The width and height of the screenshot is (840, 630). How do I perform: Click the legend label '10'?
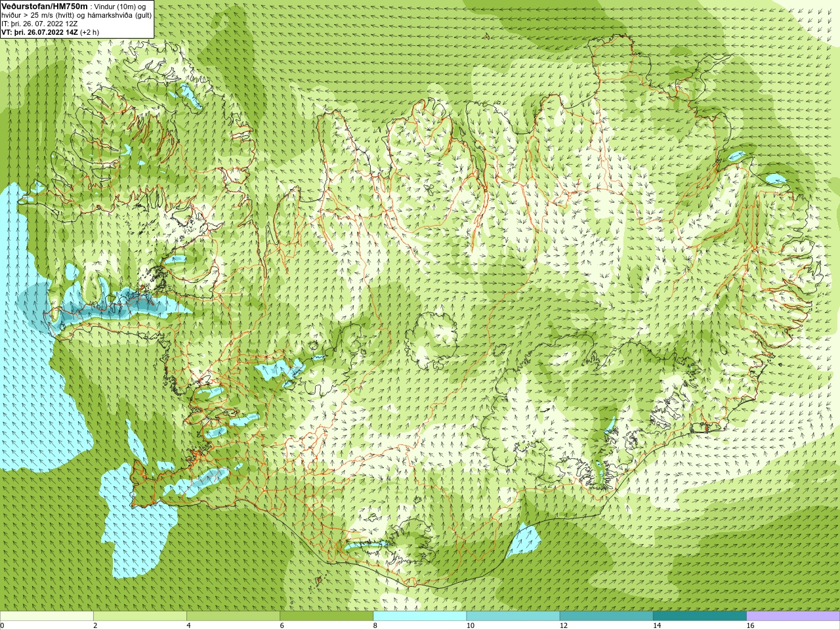coord(470,625)
